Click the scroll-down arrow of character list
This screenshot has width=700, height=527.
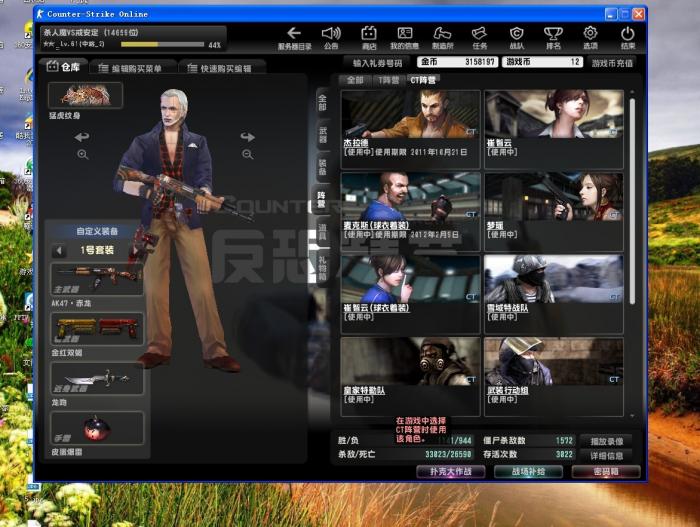coord(632,416)
